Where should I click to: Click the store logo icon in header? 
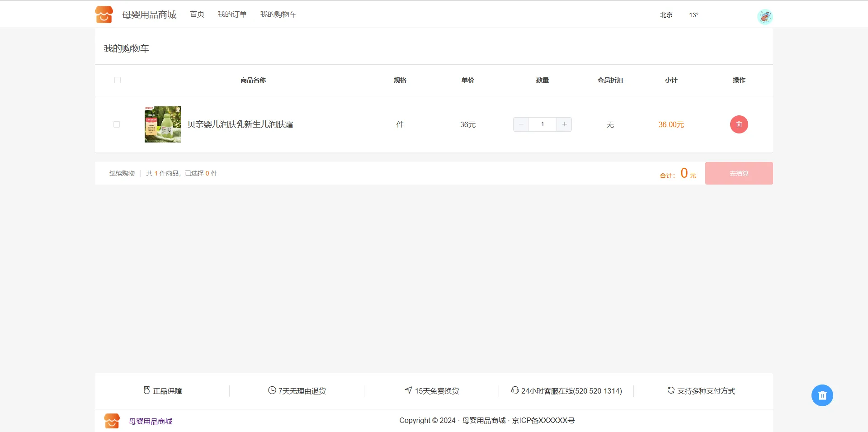point(104,14)
